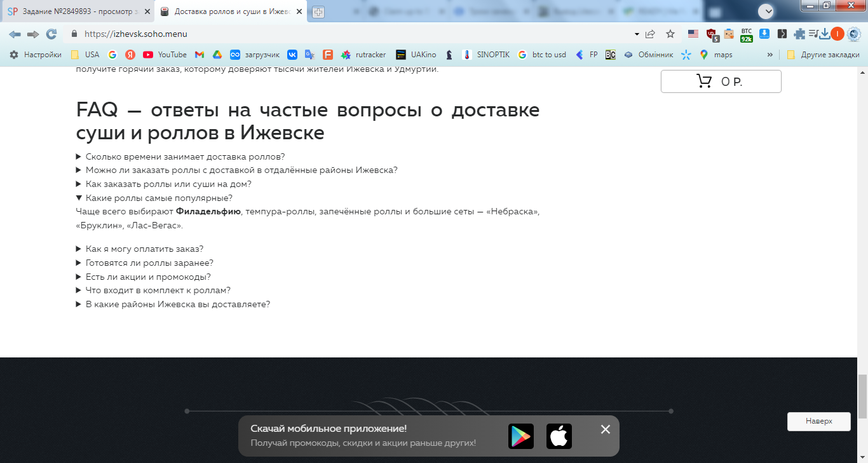Expand 'Как заказать роллы или суши на дом?'
This screenshot has width=868, height=463.
coord(164,184)
